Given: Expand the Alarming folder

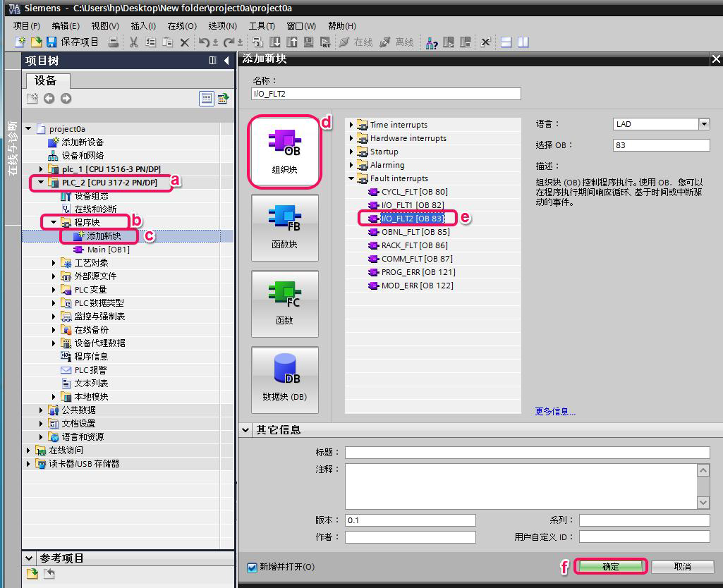Looking at the screenshot, I should click(351, 164).
